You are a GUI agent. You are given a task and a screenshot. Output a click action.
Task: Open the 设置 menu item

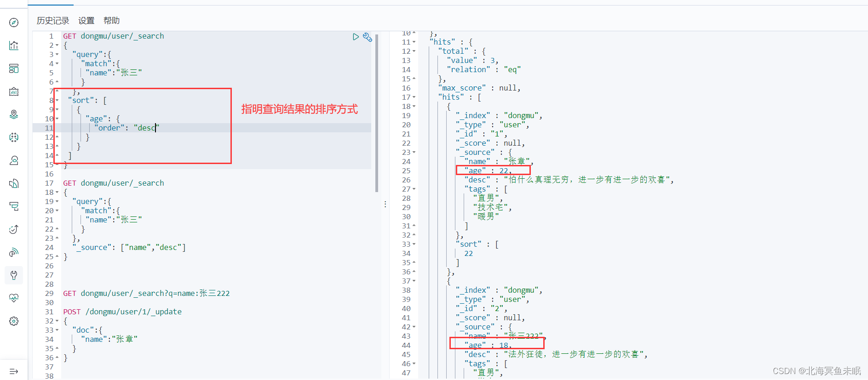(x=86, y=21)
